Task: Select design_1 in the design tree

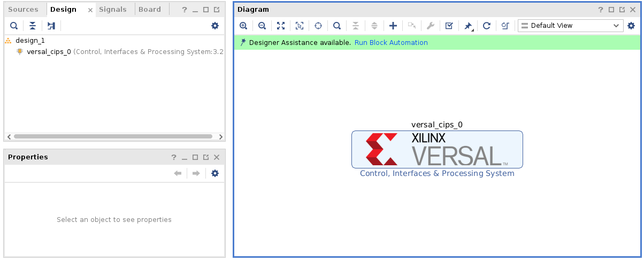Action: (30, 40)
